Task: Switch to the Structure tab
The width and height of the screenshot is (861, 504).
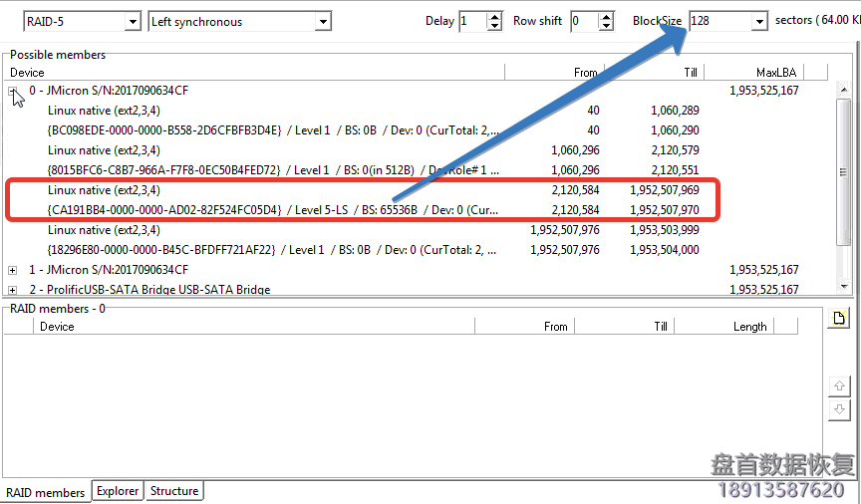Action: [174, 491]
